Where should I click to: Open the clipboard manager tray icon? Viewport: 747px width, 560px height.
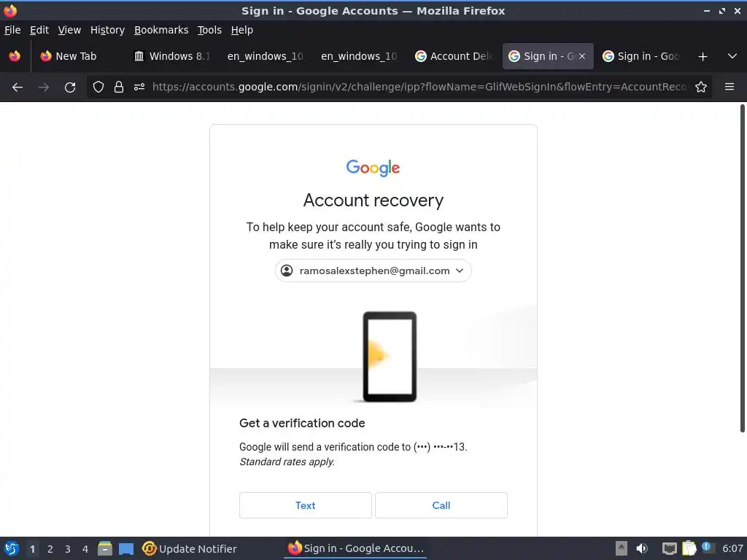click(x=689, y=548)
